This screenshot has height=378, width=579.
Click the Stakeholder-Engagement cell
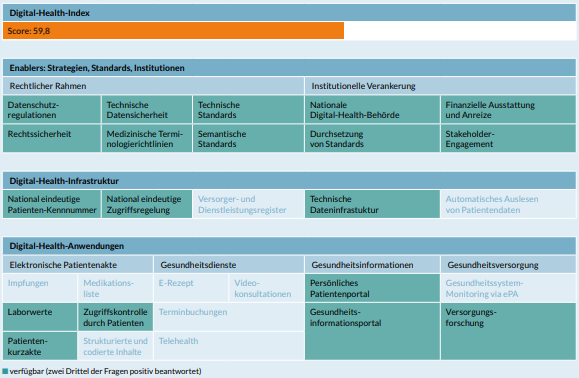click(508, 138)
